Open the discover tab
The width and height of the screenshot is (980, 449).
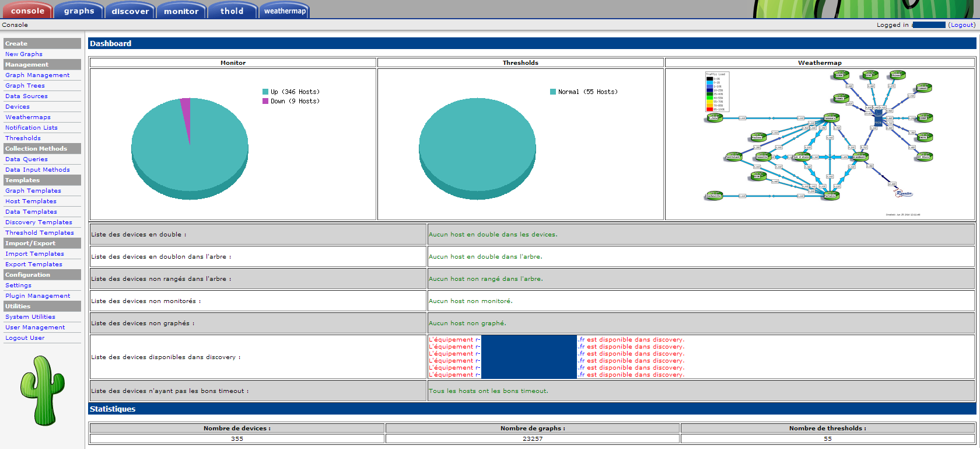(x=130, y=11)
